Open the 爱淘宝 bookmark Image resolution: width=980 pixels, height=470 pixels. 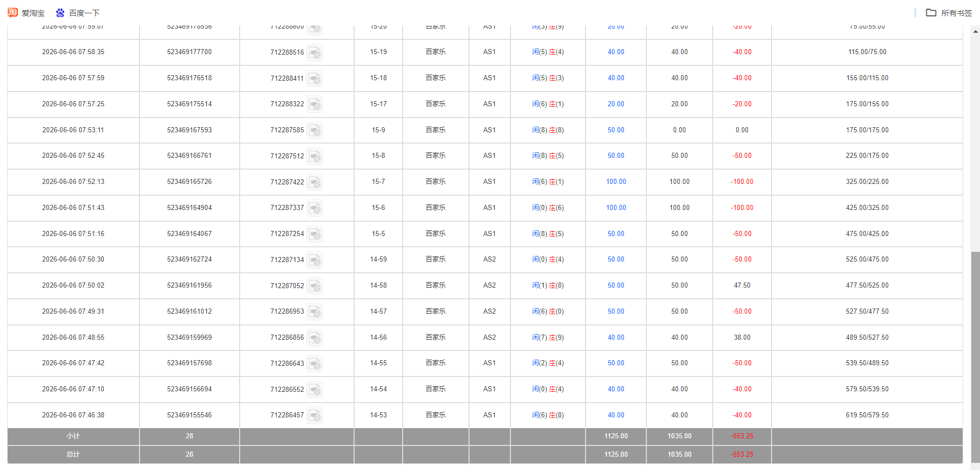pos(26,13)
